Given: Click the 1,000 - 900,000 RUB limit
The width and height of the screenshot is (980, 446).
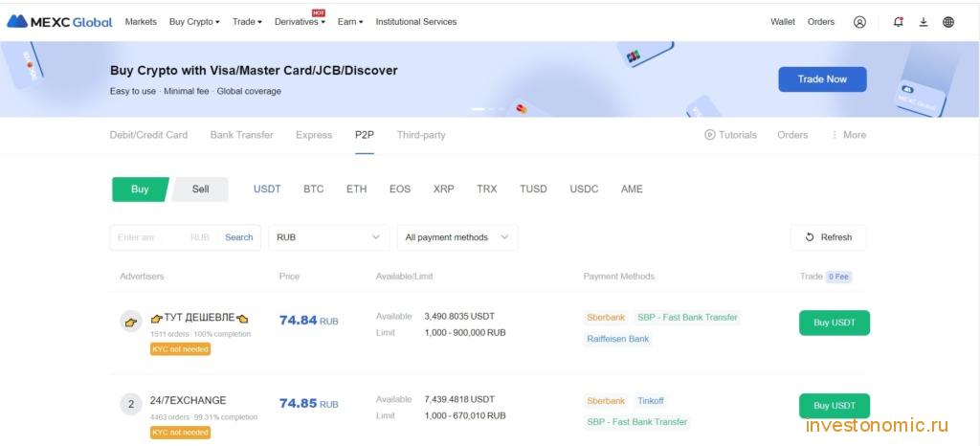Looking at the screenshot, I should coord(465,333).
